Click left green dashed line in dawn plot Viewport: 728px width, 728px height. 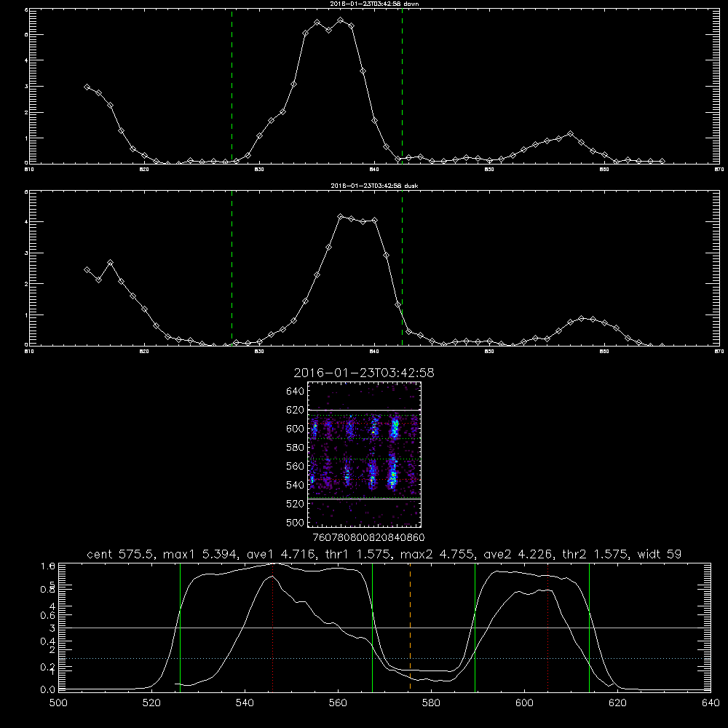pyautogui.click(x=232, y=86)
